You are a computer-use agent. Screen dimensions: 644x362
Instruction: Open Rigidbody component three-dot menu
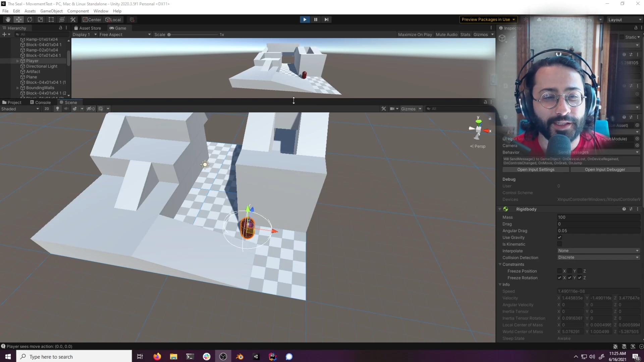click(638, 209)
